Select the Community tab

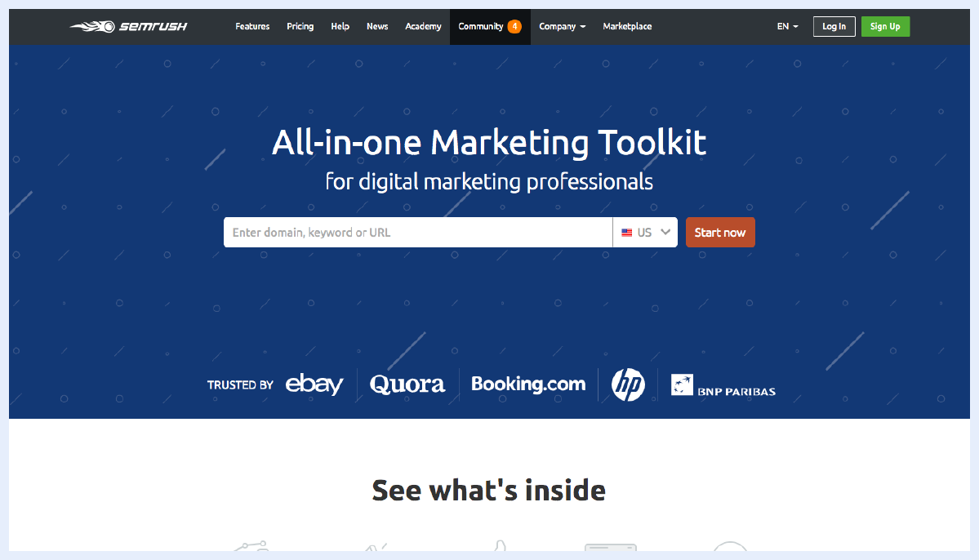tap(490, 26)
